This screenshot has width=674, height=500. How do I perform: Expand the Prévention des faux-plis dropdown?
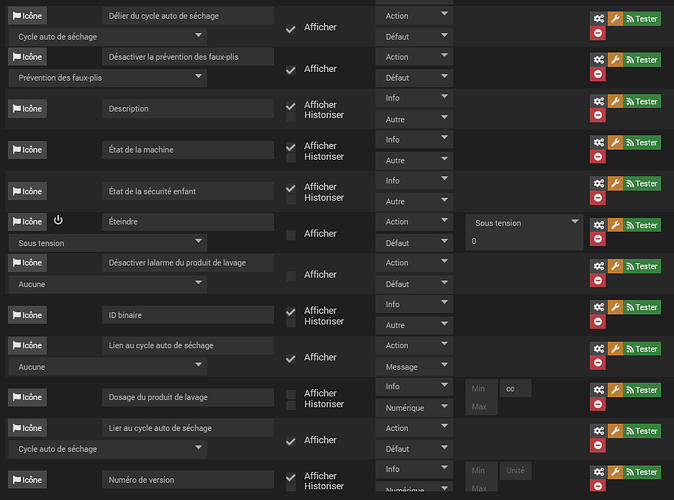pyautogui.click(x=107, y=78)
